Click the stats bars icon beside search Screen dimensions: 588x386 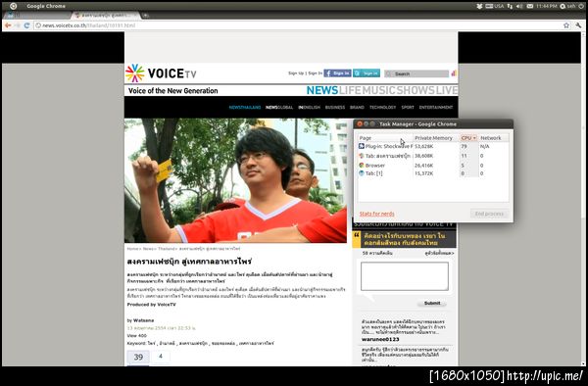point(454,73)
